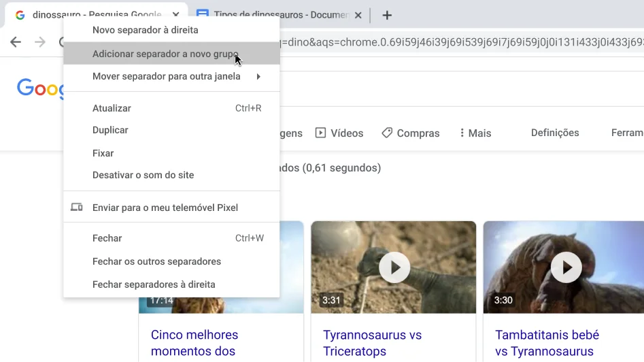Screen dimensions: 644x362
Task: Send tab via Enviar para o meu telemóvel Pixel
Action: 165,208
